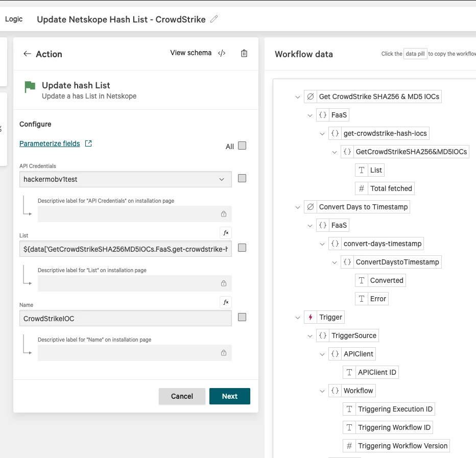Tick the Name field parameterize checkbox

242,317
